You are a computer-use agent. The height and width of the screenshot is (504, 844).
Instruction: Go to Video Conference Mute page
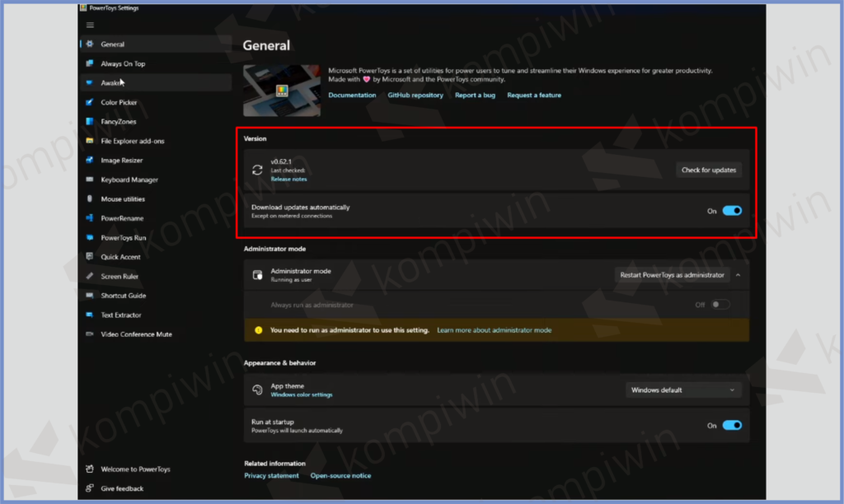[x=136, y=334]
